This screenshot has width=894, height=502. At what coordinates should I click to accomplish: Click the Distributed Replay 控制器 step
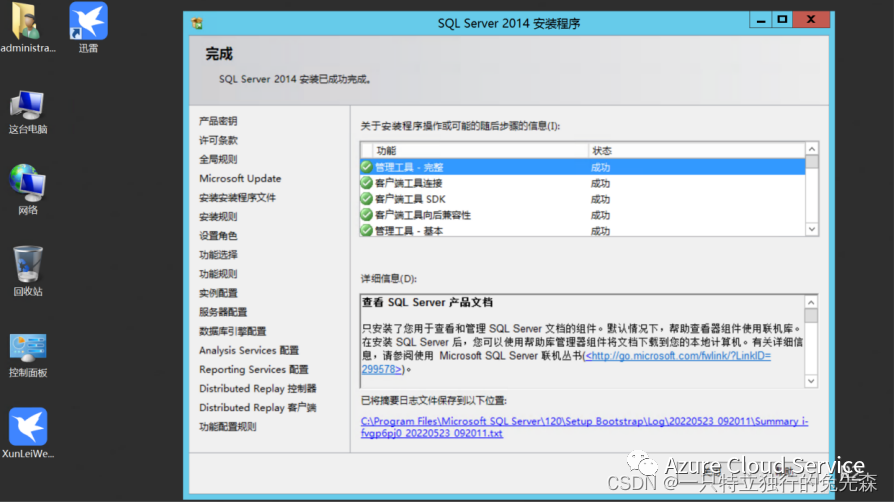(x=258, y=388)
